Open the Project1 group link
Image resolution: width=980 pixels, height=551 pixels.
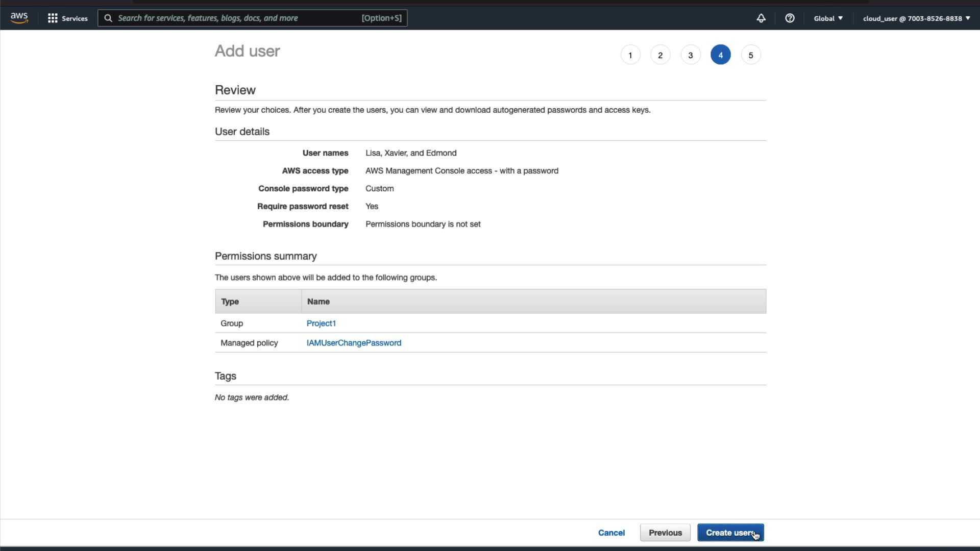point(321,323)
